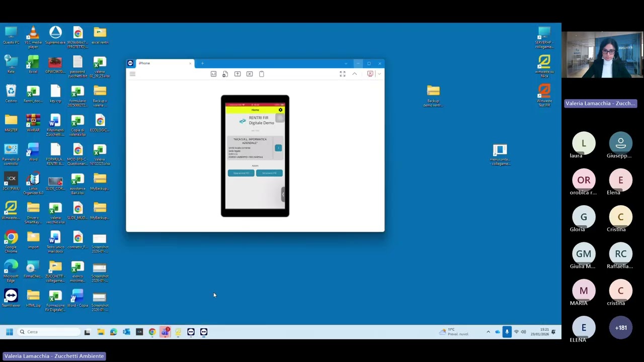Add a new TeamViewer session tab
This screenshot has height=362, width=644.
pos(202,63)
